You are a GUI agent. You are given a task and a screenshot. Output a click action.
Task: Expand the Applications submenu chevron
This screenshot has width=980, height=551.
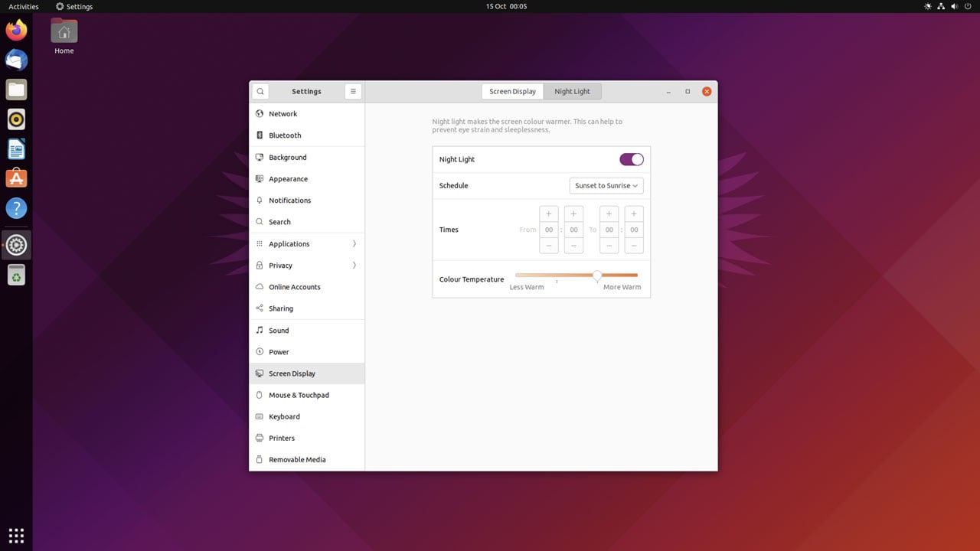(354, 244)
